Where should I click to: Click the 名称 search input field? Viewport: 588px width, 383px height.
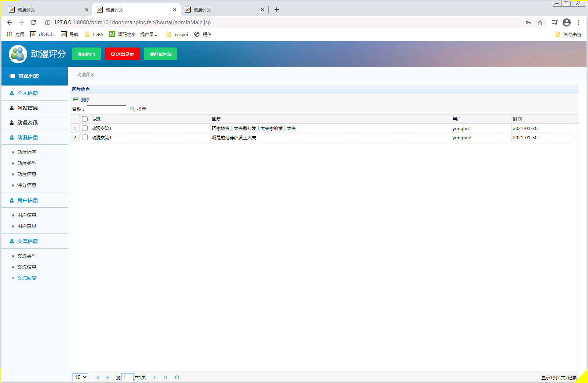click(106, 109)
